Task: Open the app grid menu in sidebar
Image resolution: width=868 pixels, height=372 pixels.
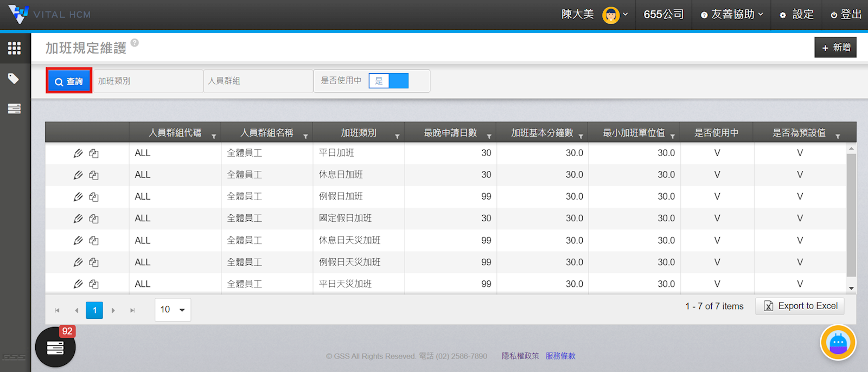Action: (15, 48)
